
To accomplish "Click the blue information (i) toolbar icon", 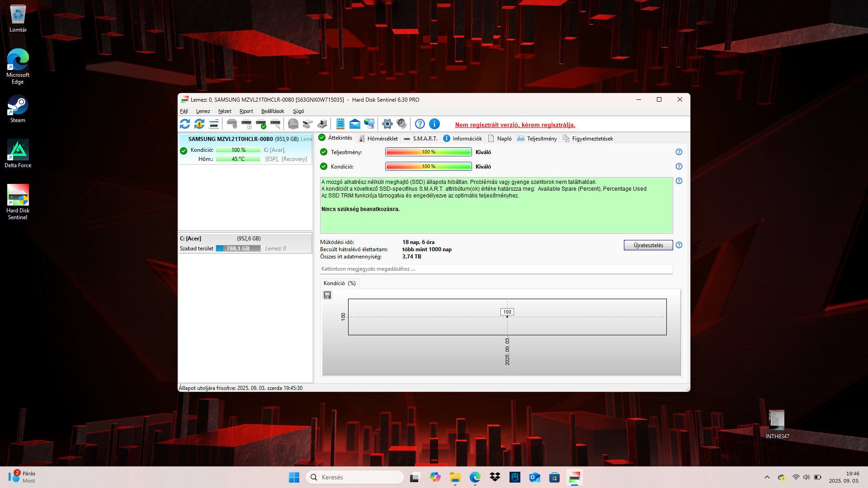I will click(x=434, y=124).
